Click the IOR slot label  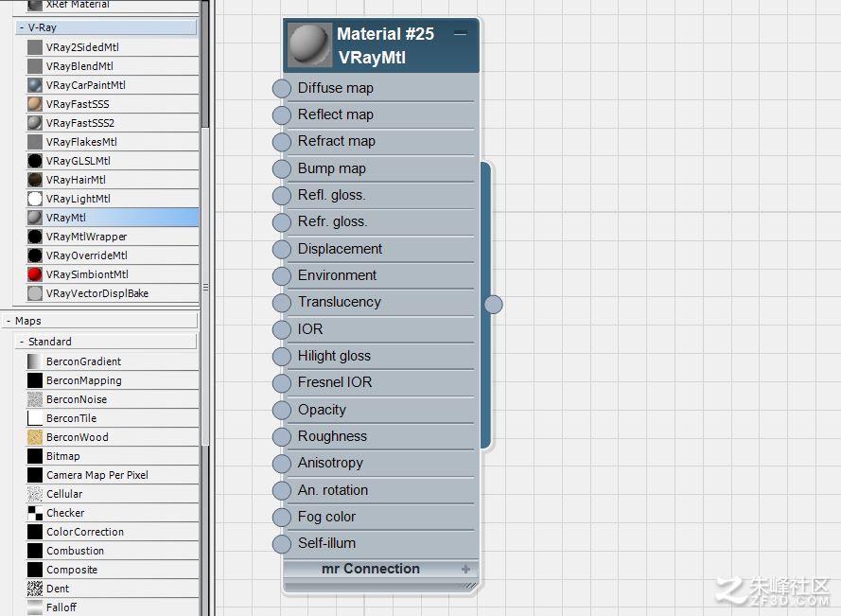(310, 329)
